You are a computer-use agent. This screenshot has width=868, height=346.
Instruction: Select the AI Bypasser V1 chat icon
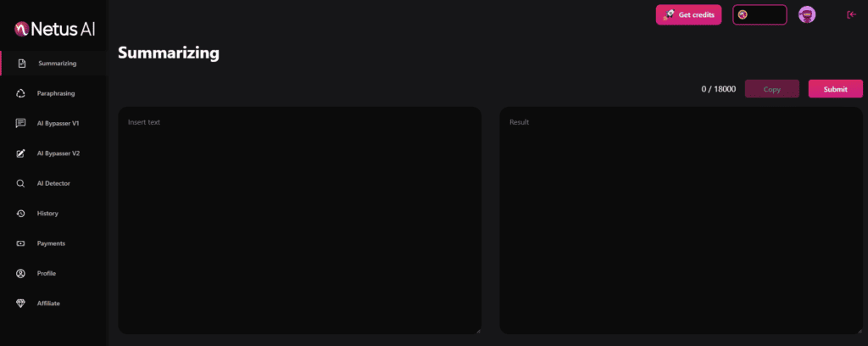point(21,124)
